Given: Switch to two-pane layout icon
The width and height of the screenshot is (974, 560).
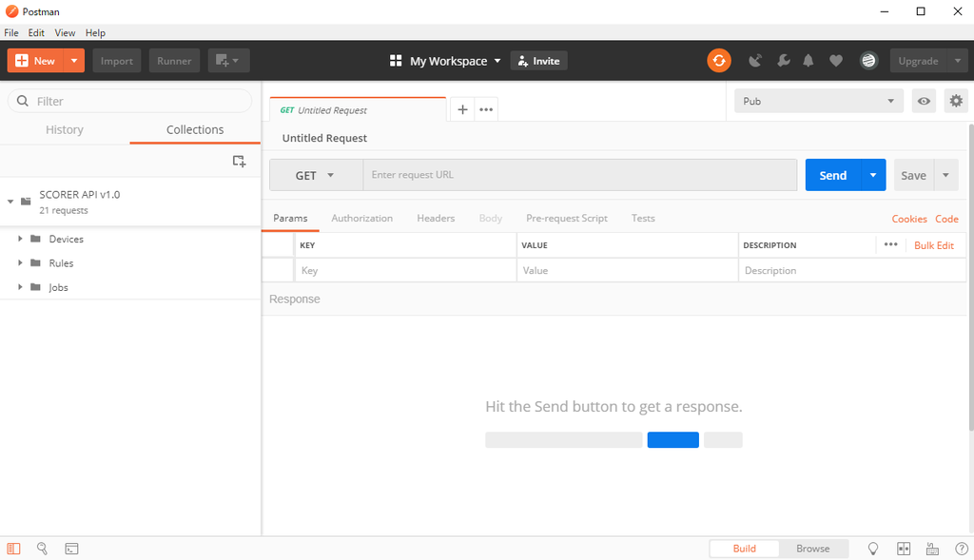Looking at the screenshot, I should point(904,549).
